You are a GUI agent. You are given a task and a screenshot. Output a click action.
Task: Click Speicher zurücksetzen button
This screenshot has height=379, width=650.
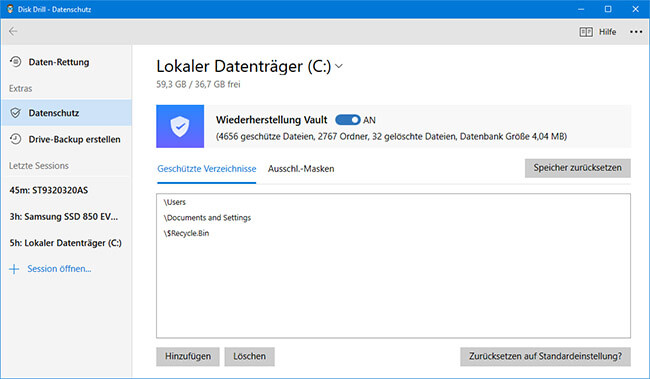click(577, 168)
